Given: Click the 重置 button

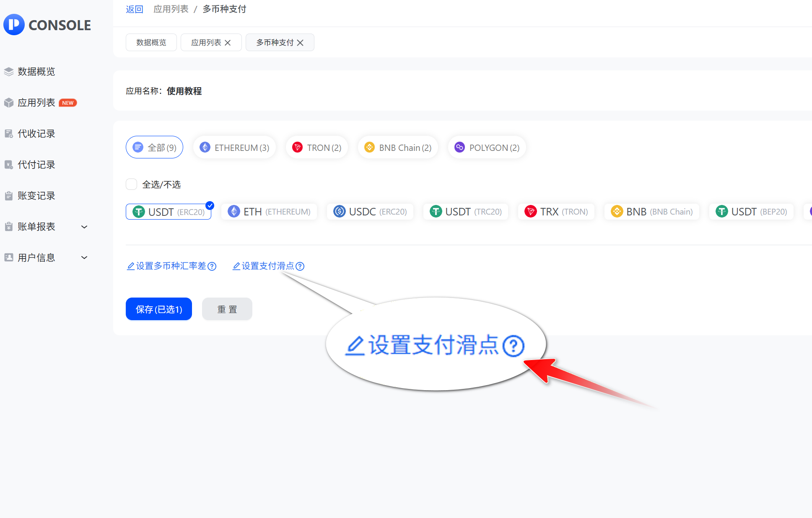Looking at the screenshot, I should click(x=227, y=309).
